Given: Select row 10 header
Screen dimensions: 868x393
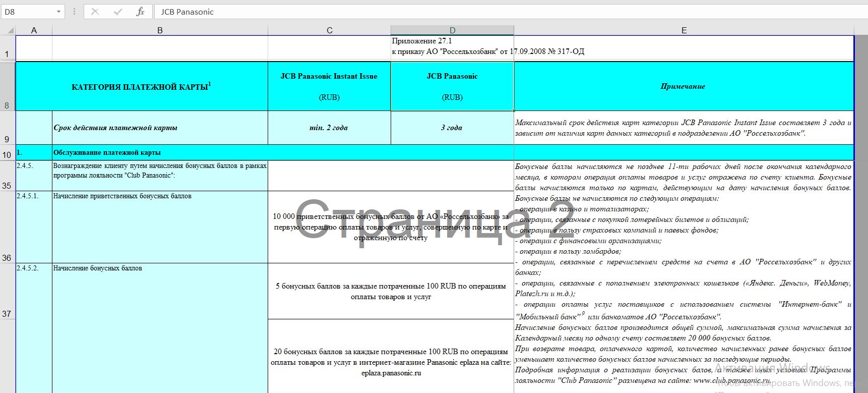Looking at the screenshot, I should 7,153.
